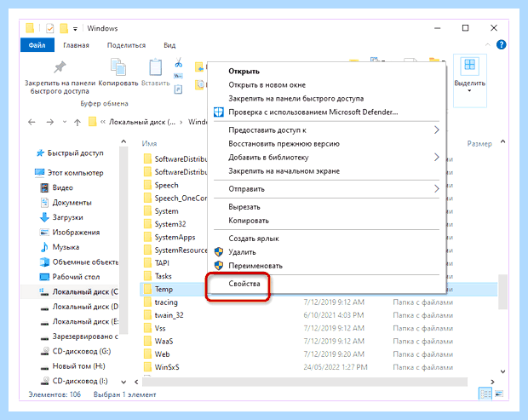Click the Pin to Quick Access pushpin icon
528x420 pixels.
coord(60,67)
